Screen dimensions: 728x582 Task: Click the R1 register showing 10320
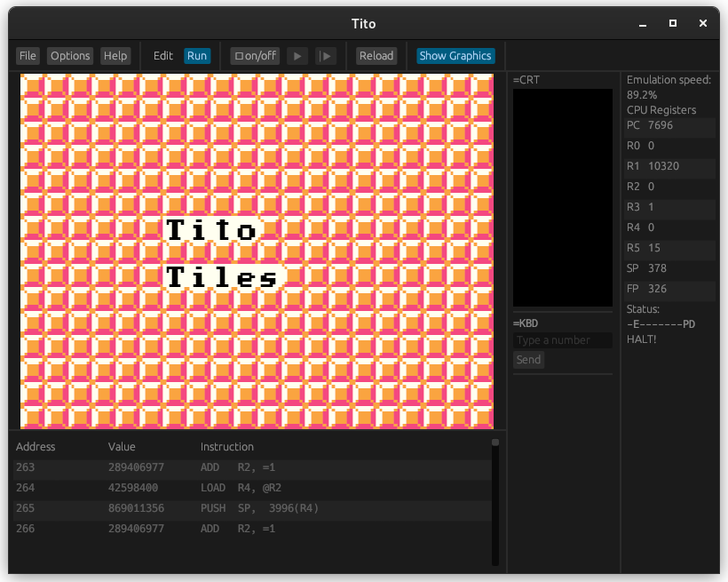click(x=669, y=165)
